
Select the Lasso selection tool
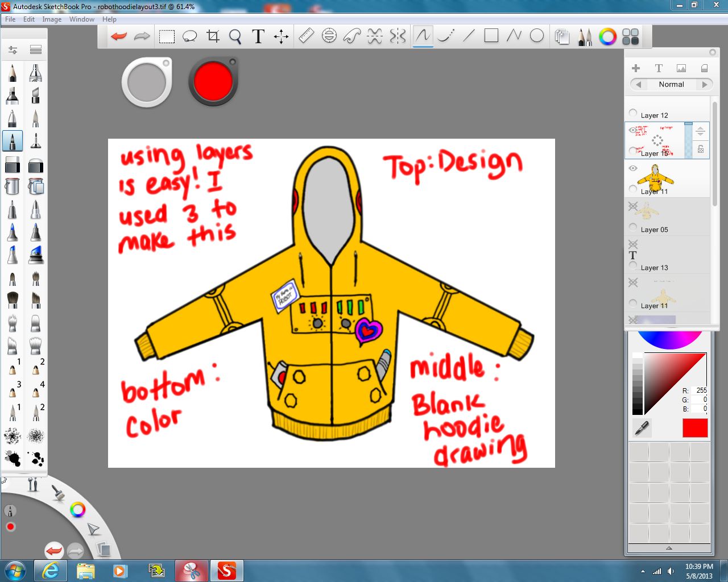click(x=190, y=36)
